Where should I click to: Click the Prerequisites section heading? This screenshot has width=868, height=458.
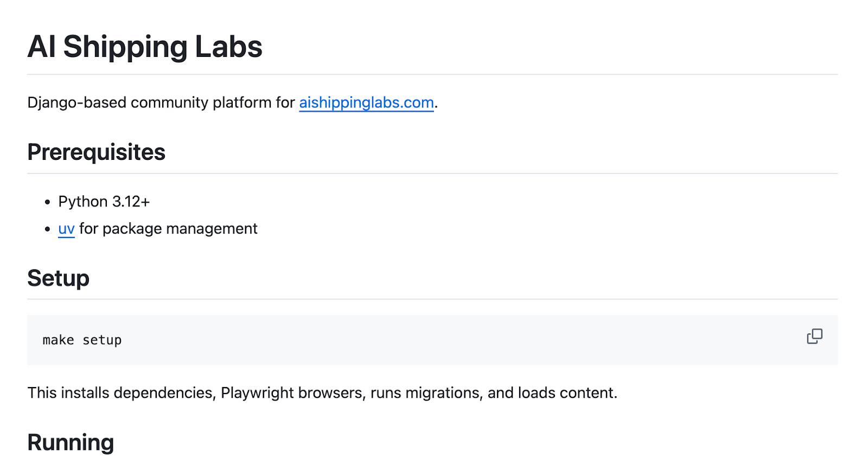click(97, 152)
